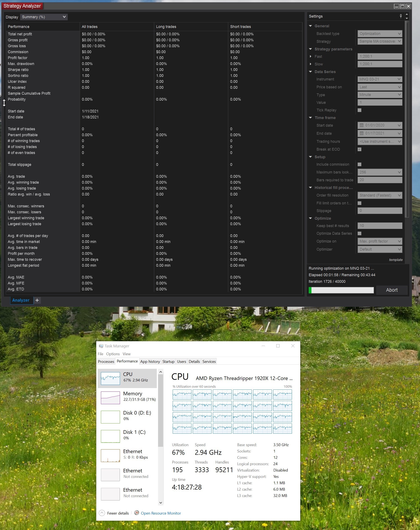Open the Options menu in Task Manager

click(113, 354)
